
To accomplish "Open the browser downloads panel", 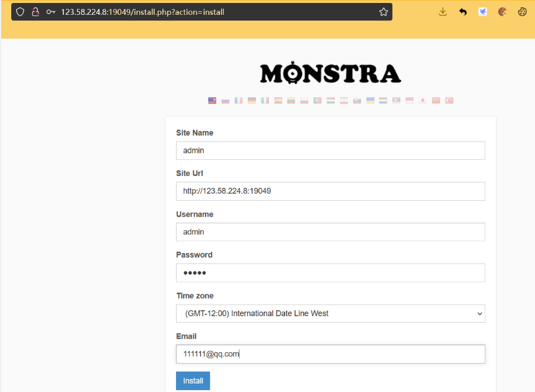I will pyautogui.click(x=443, y=12).
